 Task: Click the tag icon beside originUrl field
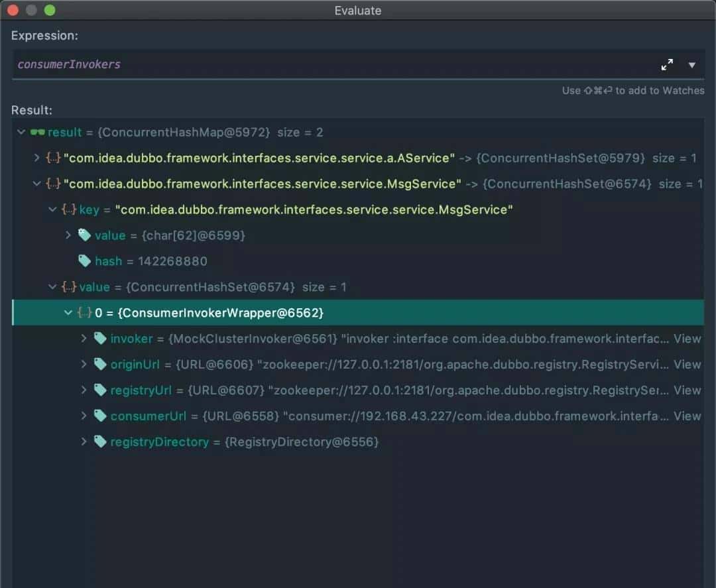(100, 365)
